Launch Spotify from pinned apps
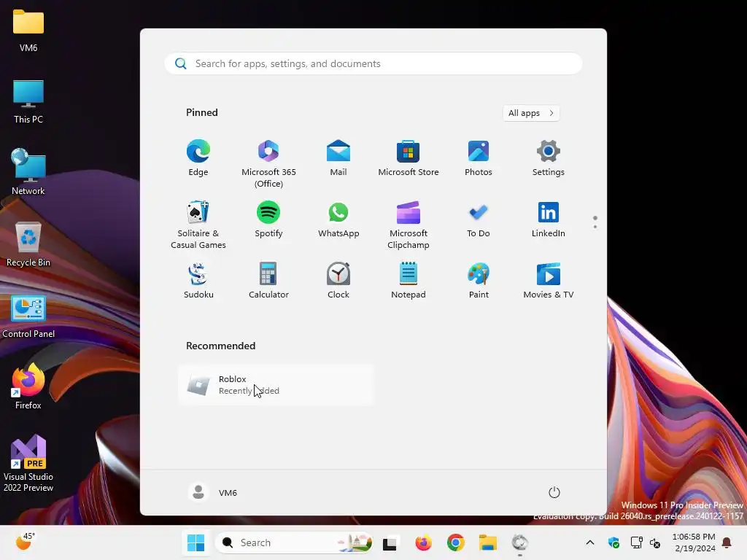 268,219
